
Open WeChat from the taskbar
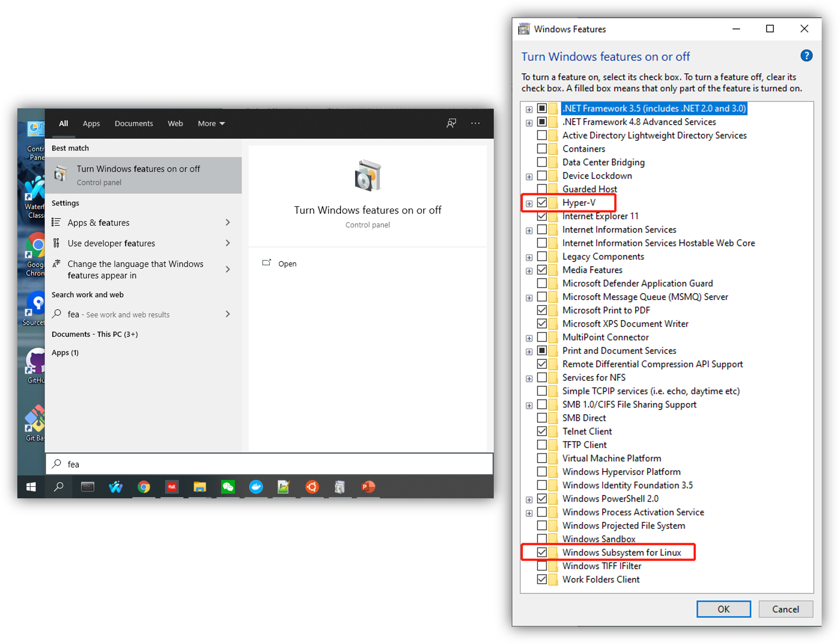point(228,487)
